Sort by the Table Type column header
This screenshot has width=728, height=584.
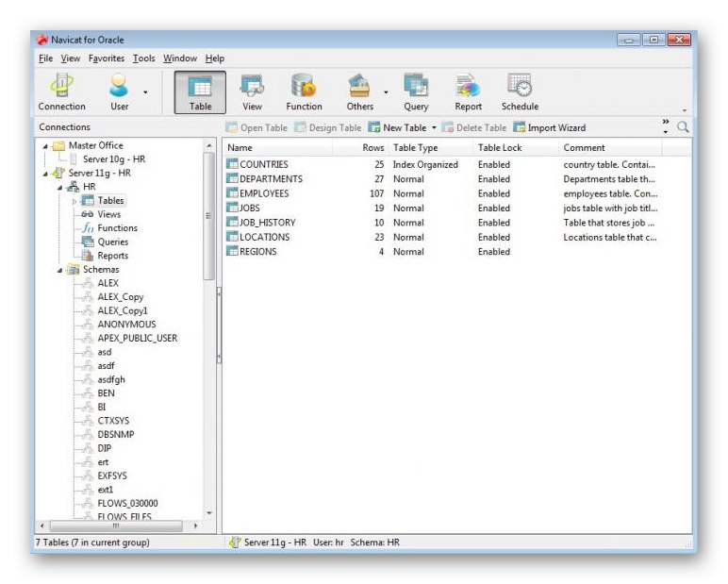click(430, 148)
